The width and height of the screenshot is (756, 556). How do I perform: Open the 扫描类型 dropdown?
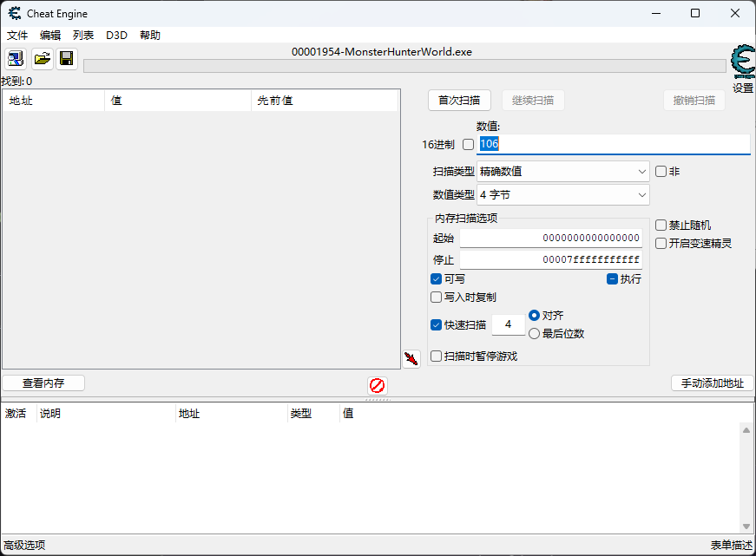562,172
